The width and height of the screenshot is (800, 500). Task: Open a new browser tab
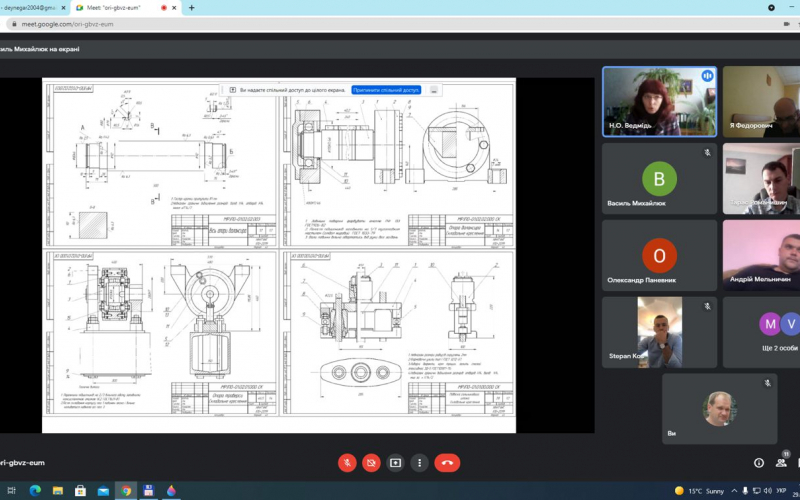coord(192,8)
